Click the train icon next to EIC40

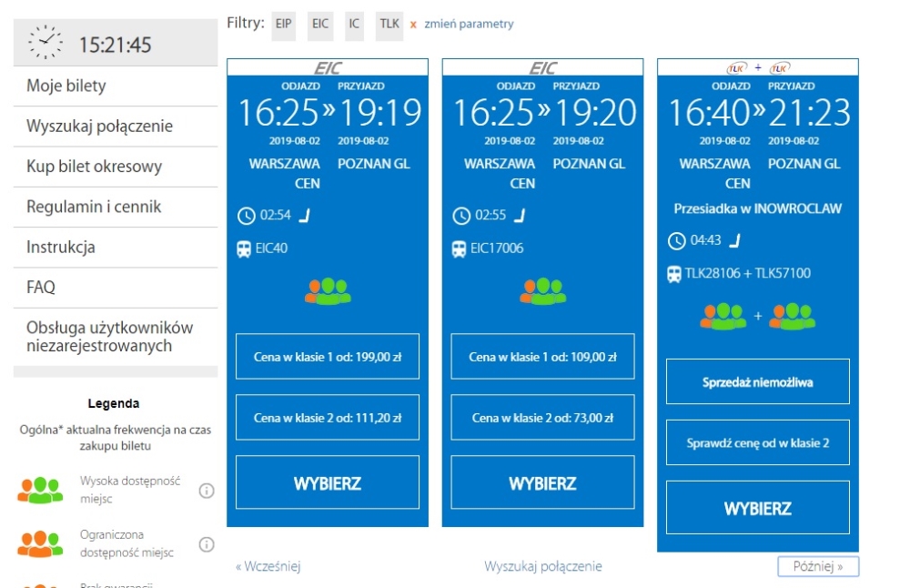coord(244,248)
